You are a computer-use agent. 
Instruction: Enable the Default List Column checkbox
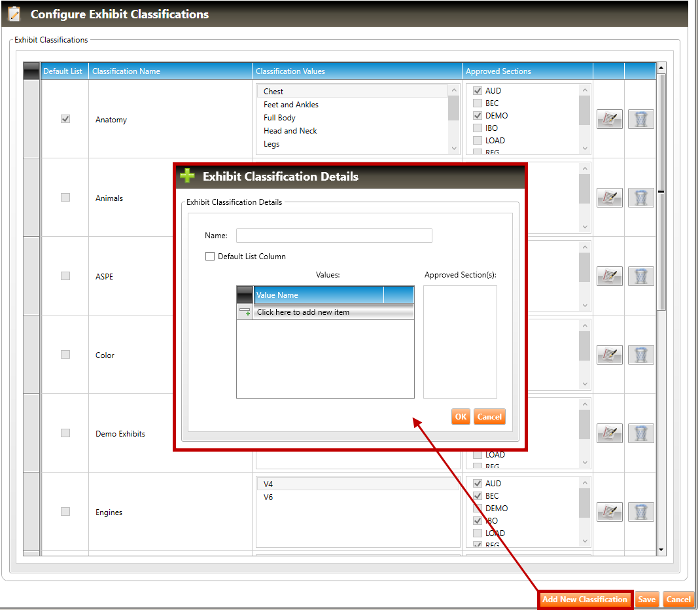pyautogui.click(x=210, y=257)
